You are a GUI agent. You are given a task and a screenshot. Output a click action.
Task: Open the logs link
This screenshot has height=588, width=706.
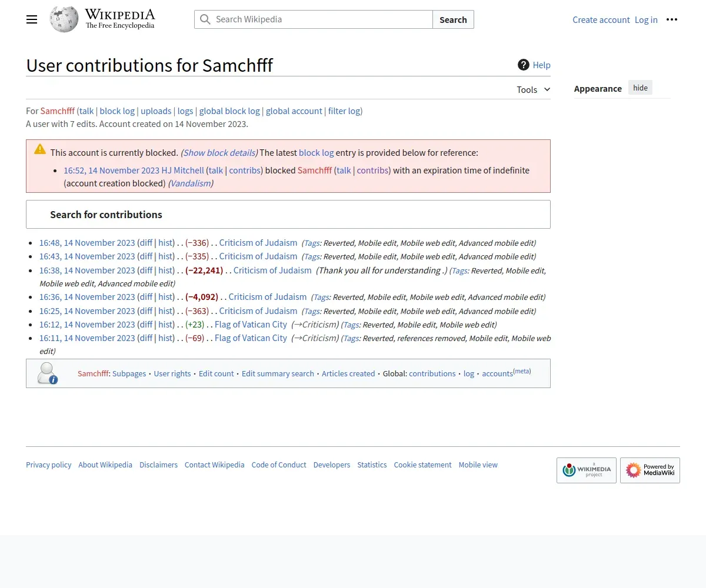(185, 111)
